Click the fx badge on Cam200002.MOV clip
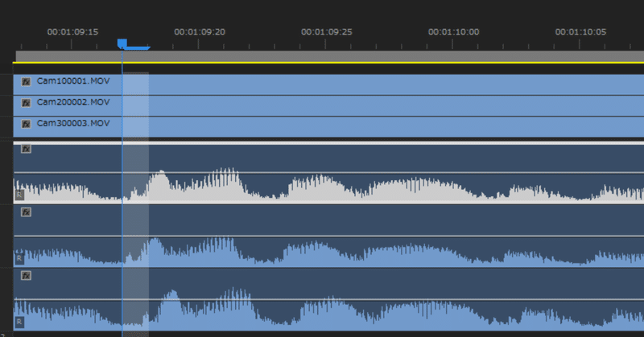This screenshot has height=337, width=644. 26,103
